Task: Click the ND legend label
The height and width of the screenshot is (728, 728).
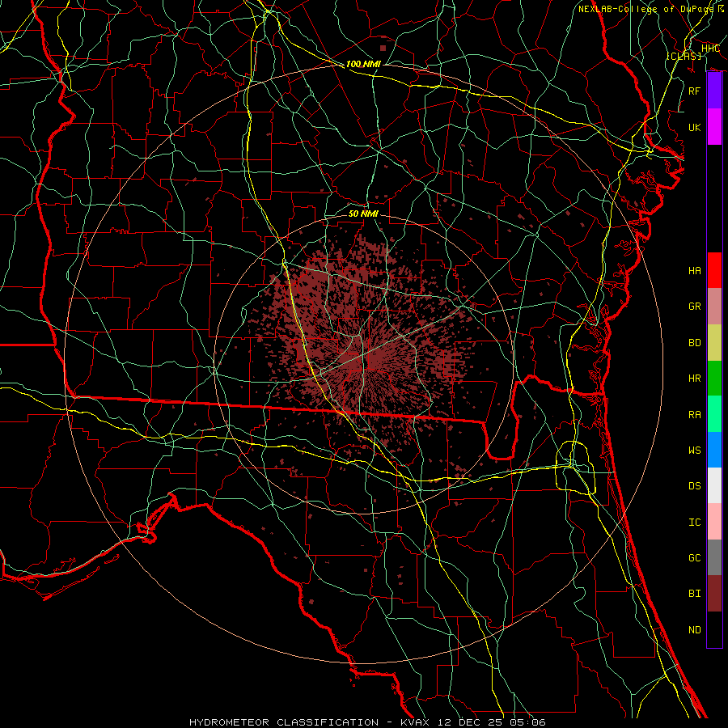Action: 695,630
